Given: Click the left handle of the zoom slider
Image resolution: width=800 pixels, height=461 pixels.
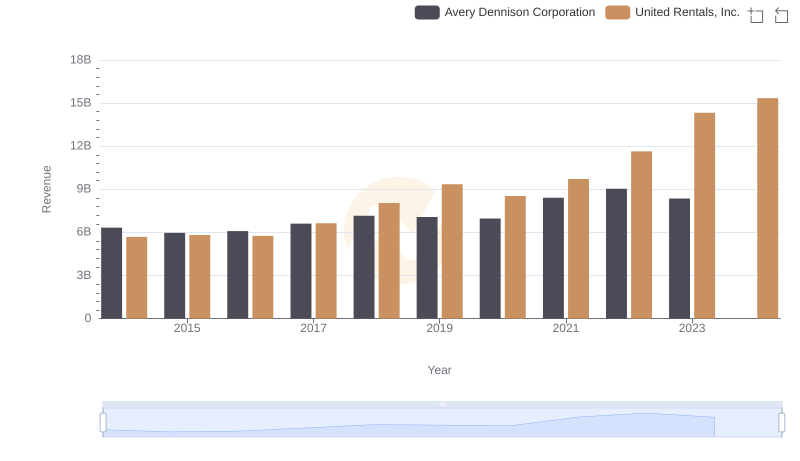Looking at the screenshot, I should [x=103, y=423].
